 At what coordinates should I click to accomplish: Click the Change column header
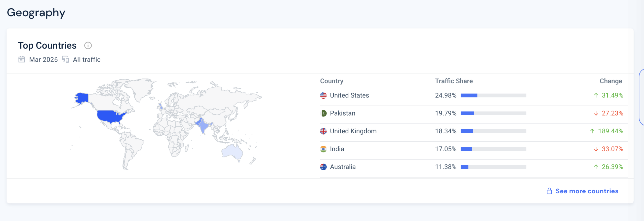click(x=611, y=81)
